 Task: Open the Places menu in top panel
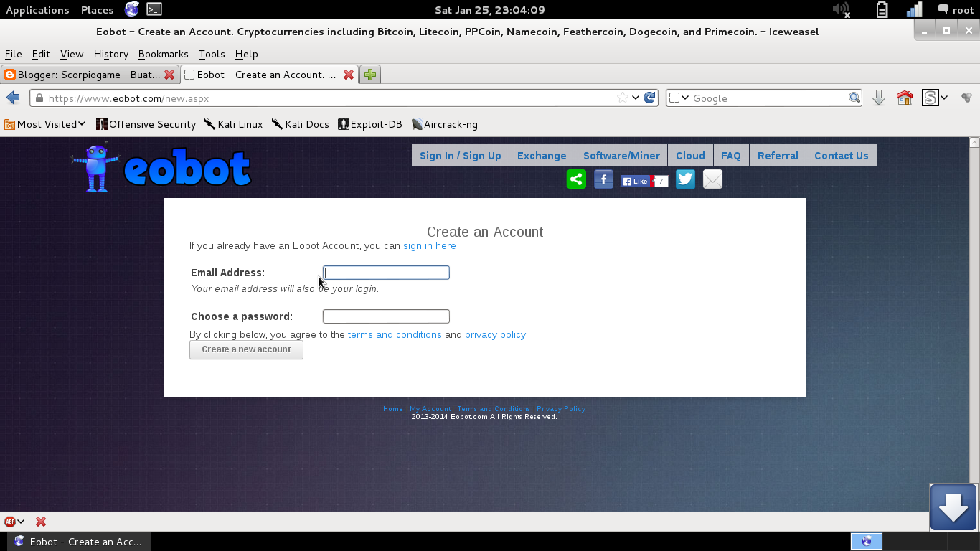pos(98,10)
